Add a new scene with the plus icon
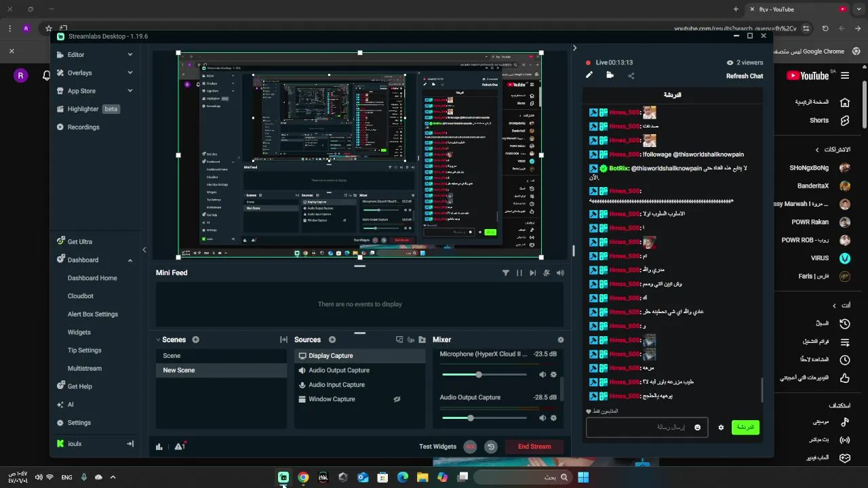 pos(195,340)
